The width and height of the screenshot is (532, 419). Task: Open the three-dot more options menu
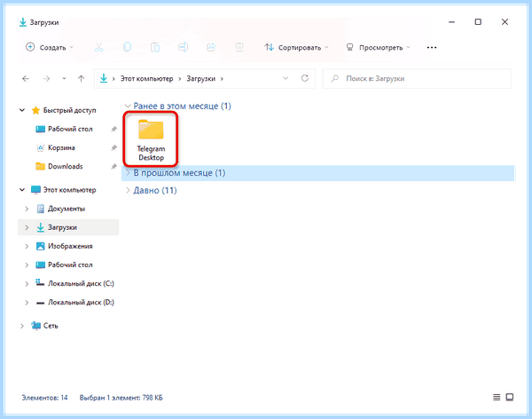[432, 47]
